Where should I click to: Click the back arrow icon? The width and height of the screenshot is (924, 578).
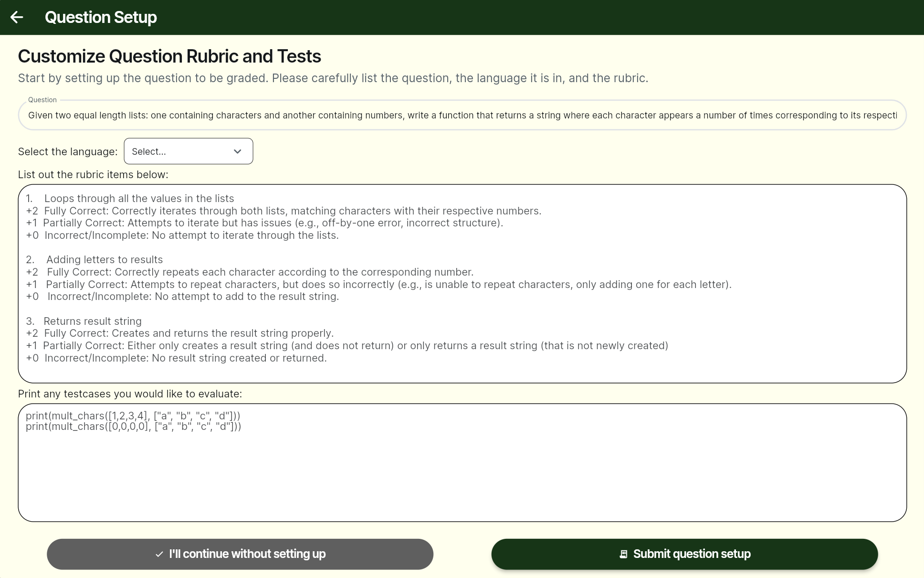(17, 17)
